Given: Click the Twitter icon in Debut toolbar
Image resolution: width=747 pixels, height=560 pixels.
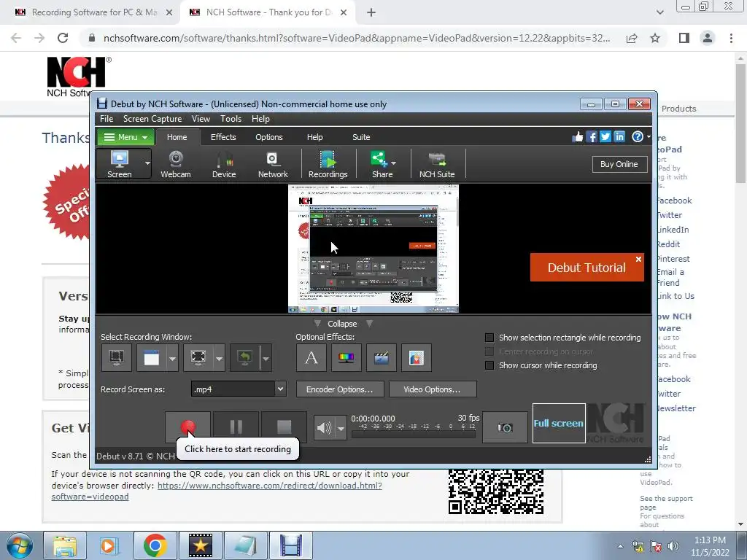Looking at the screenshot, I should coord(605,137).
